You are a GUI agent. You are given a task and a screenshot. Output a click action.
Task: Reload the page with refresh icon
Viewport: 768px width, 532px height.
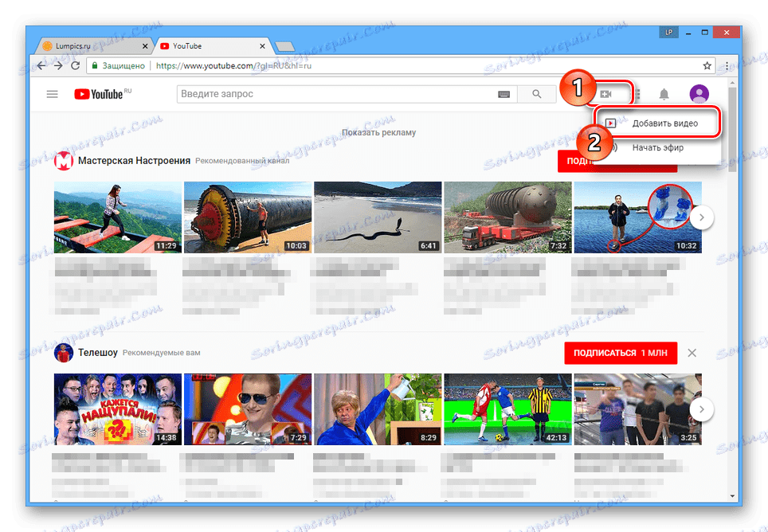point(75,65)
